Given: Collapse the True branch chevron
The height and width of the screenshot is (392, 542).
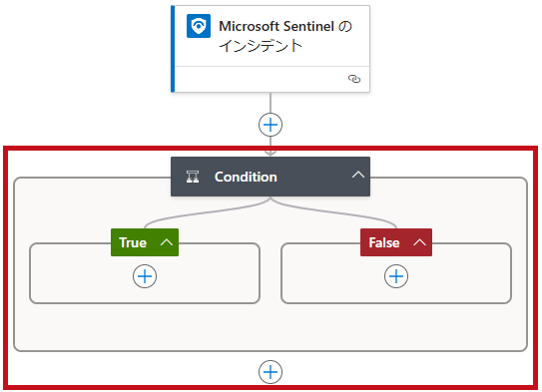Looking at the screenshot, I should (167, 242).
